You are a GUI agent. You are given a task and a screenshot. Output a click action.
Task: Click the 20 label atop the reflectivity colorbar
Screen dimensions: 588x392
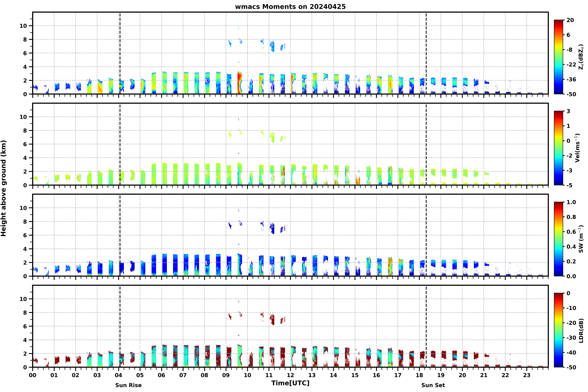(570, 20)
